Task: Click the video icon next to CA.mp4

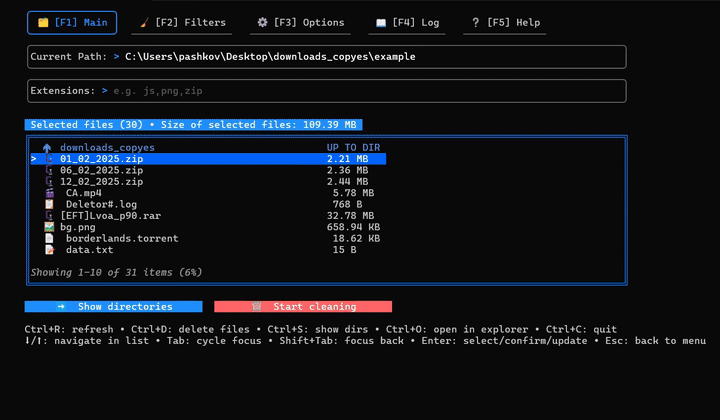Action: (x=49, y=193)
